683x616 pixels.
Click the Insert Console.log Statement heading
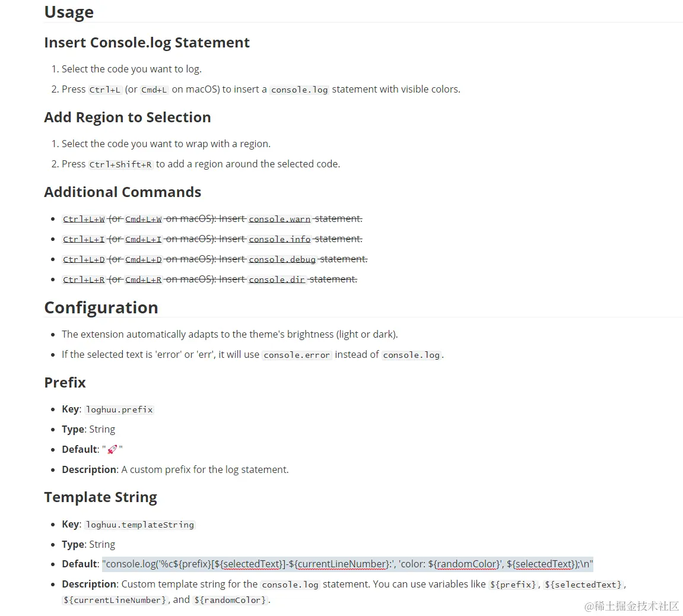coord(147,43)
